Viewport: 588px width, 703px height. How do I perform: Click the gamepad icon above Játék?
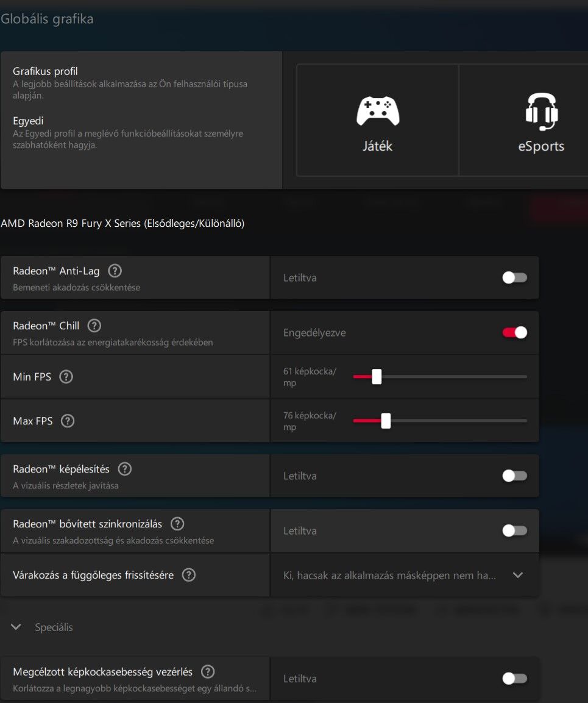coord(378,111)
